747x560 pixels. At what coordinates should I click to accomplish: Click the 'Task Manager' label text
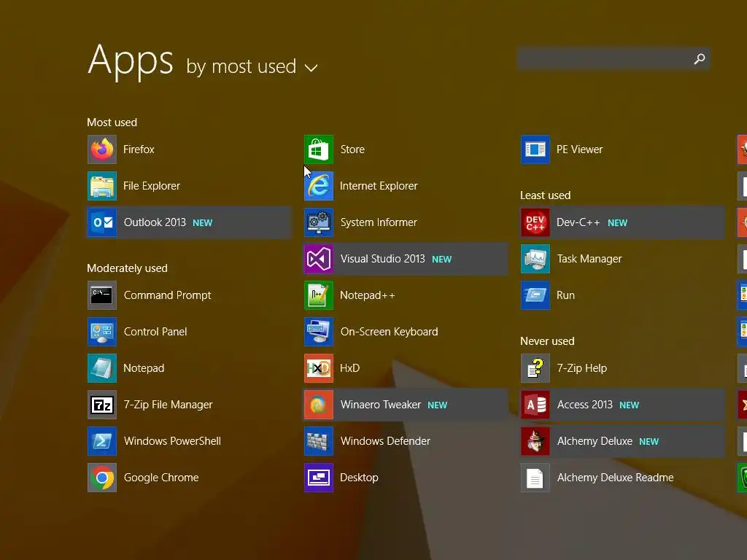tap(589, 259)
